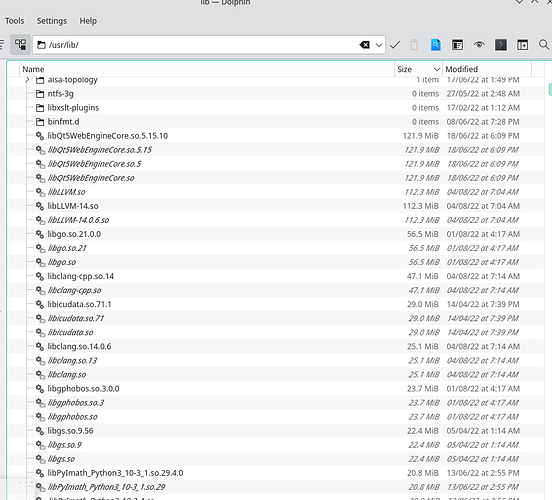Select the file libgo.so.21

coord(67,248)
